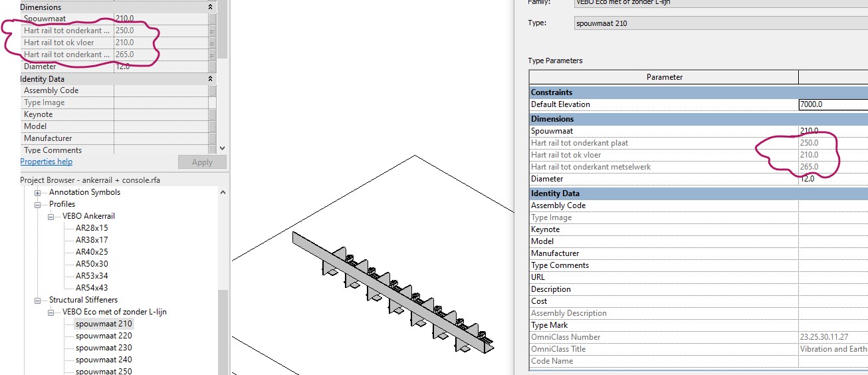Image resolution: width=868 pixels, height=375 pixels.
Task: Select profile AR50x30 in browser
Action: (x=92, y=264)
